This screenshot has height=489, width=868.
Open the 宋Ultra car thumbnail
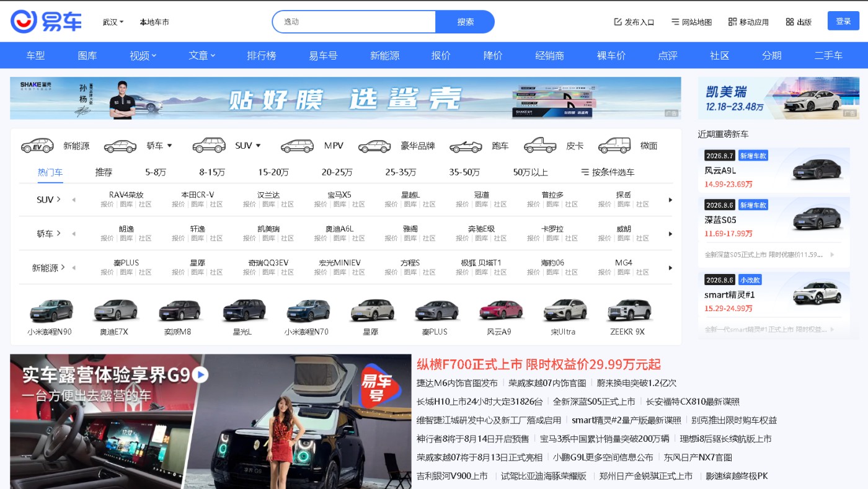(565, 311)
